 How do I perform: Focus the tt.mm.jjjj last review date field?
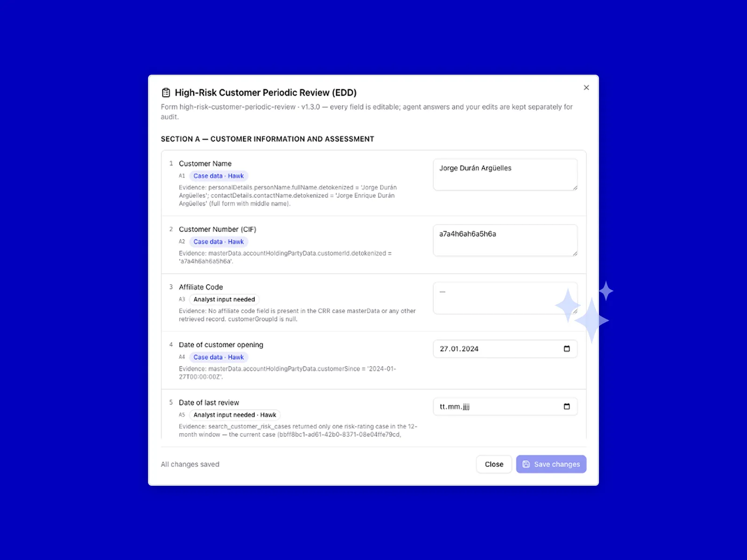(505, 406)
